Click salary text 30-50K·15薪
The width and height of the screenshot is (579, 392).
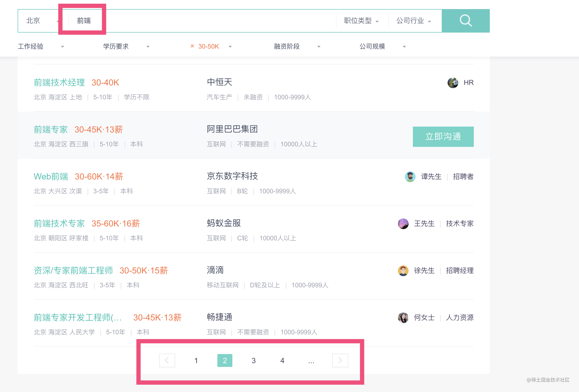(x=144, y=271)
